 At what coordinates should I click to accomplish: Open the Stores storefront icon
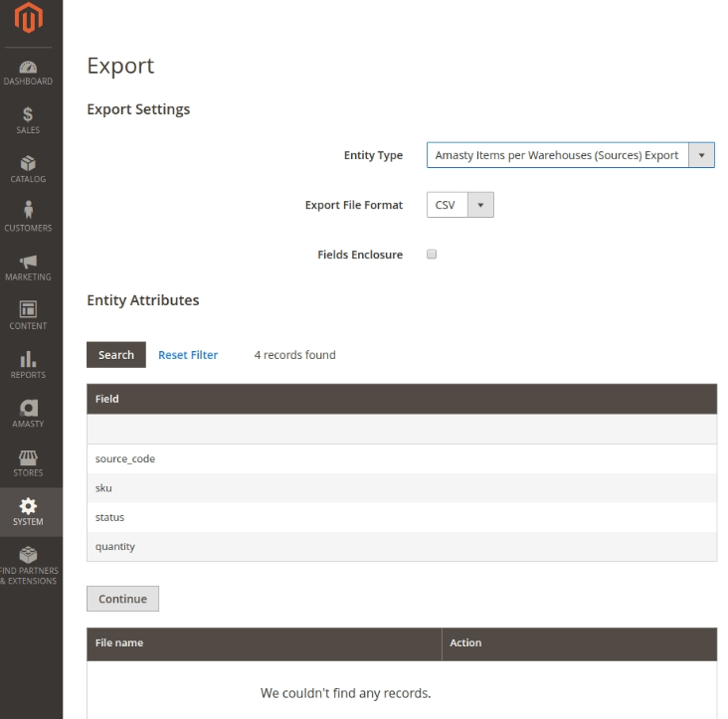pyautogui.click(x=29, y=458)
